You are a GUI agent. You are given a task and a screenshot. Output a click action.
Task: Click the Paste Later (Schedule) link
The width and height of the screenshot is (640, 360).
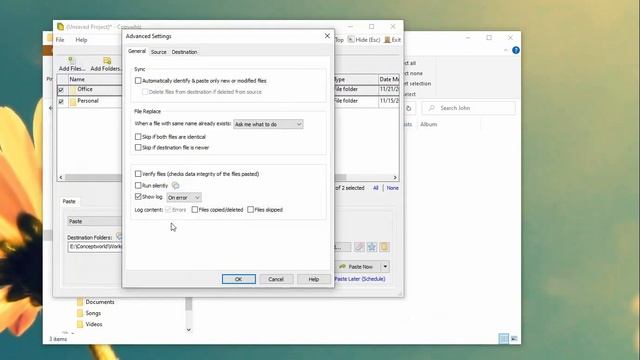(x=360, y=279)
